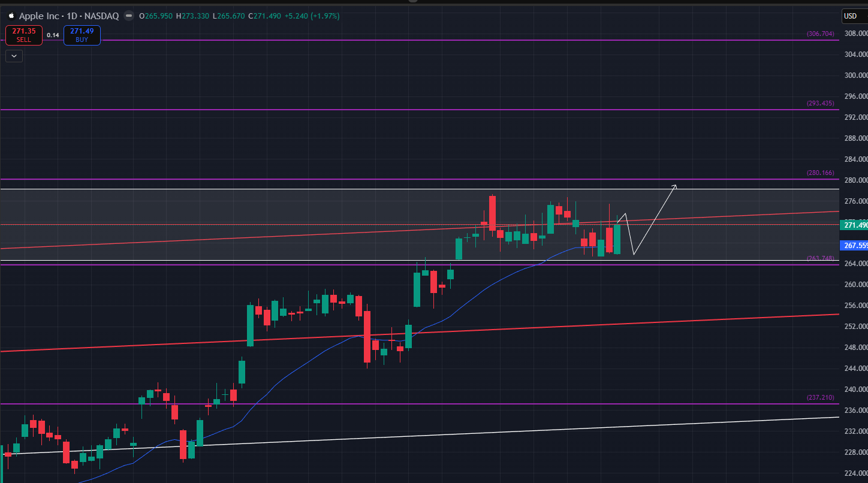Click the red 271.35 SELL button
This screenshot has height=483, width=868.
(24, 35)
